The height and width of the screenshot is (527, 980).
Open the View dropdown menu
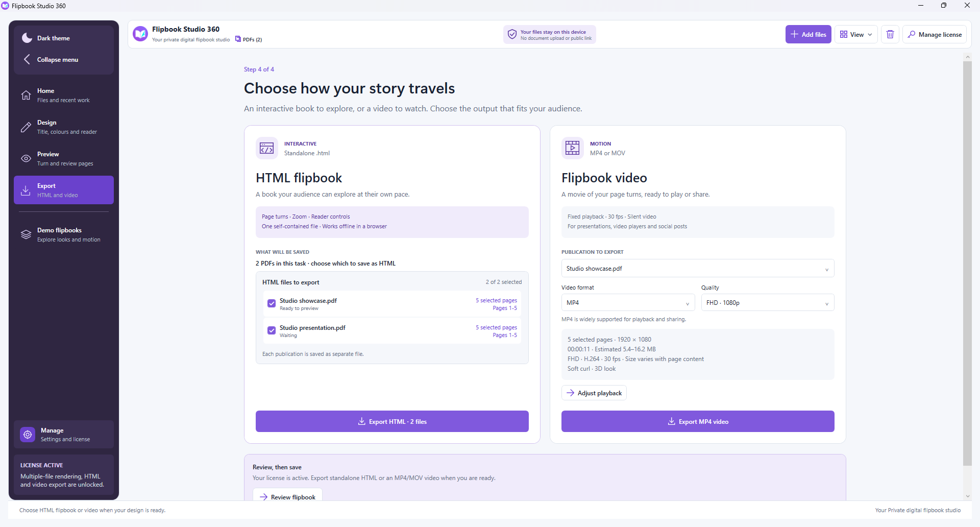pos(856,34)
